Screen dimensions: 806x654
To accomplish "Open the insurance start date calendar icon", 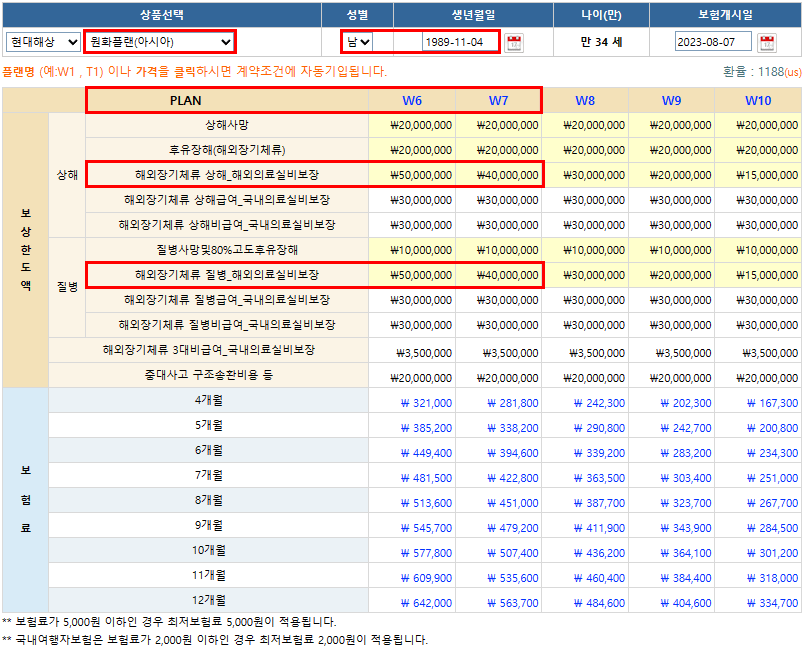I will click(x=767, y=42).
